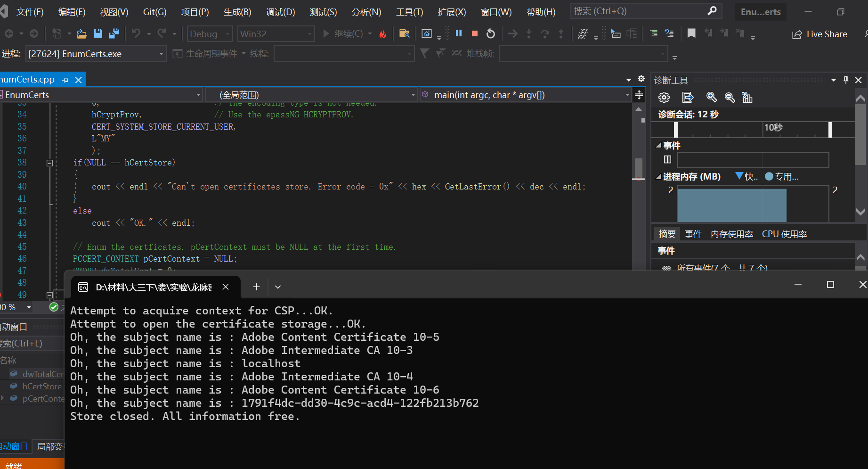Image resolution: width=868 pixels, height=469 pixels.
Task: Click the Undo arrow icon
Action: tap(136, 33)
